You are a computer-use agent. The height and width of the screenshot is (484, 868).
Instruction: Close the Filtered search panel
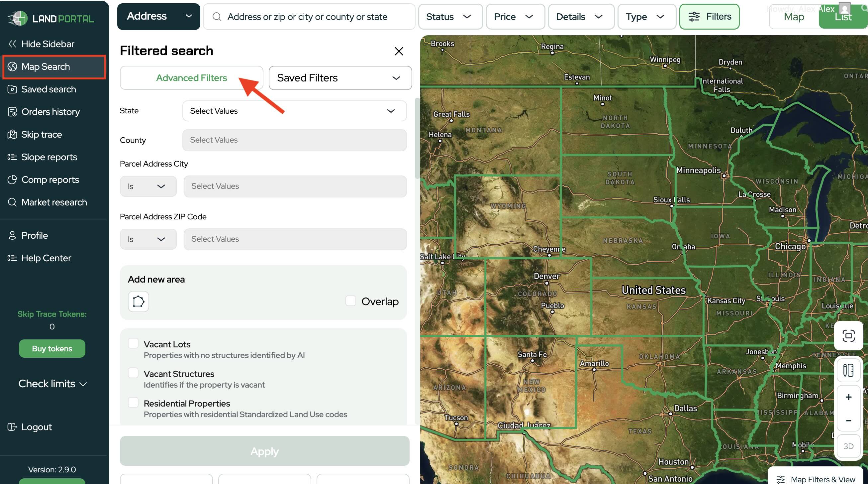point(399,51)
